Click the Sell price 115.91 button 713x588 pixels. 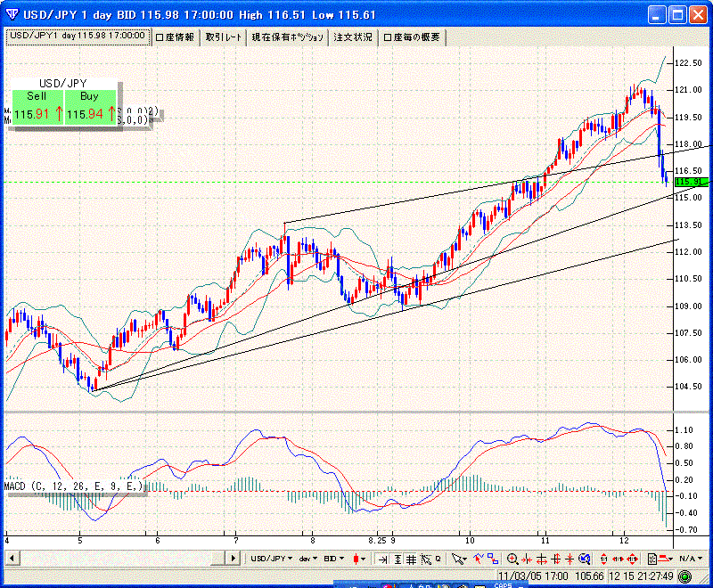coord(37,113)
